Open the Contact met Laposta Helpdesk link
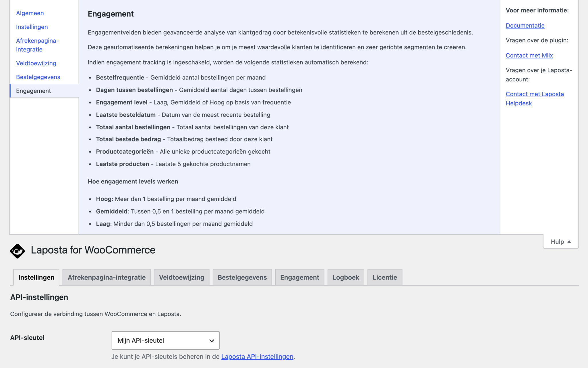Viewport: 588px width, 368px height. point(535,99)
